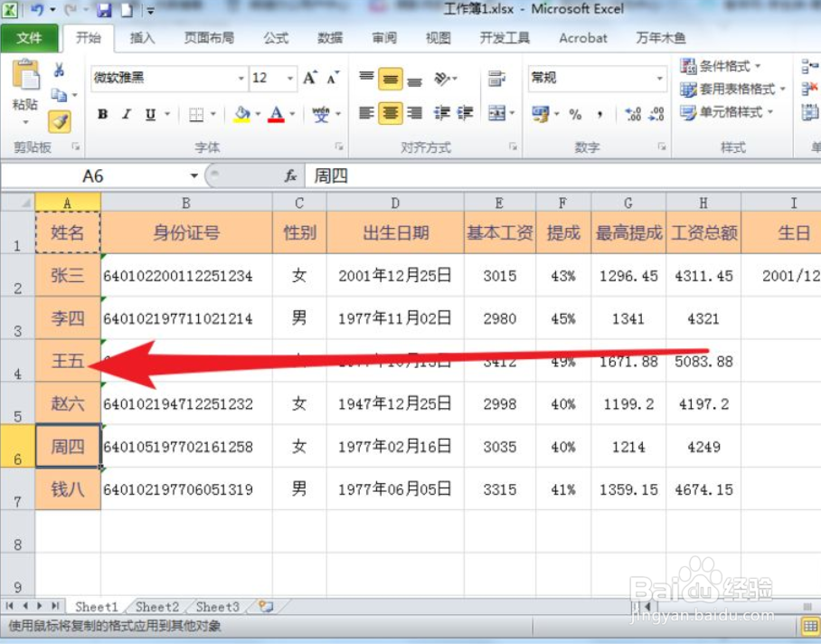Click the orientation text angle icon
The height and width of the screenshot is (644, 821).
(442, 79)
